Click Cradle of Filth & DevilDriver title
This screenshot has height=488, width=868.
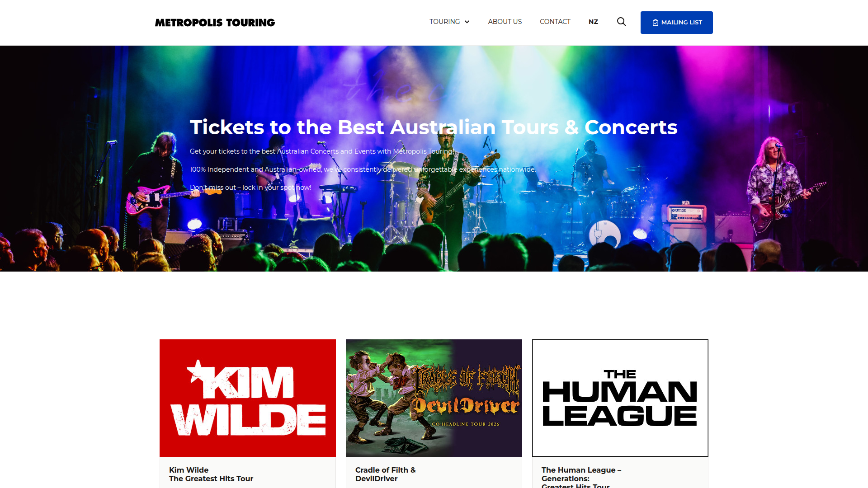coord(385,474)
